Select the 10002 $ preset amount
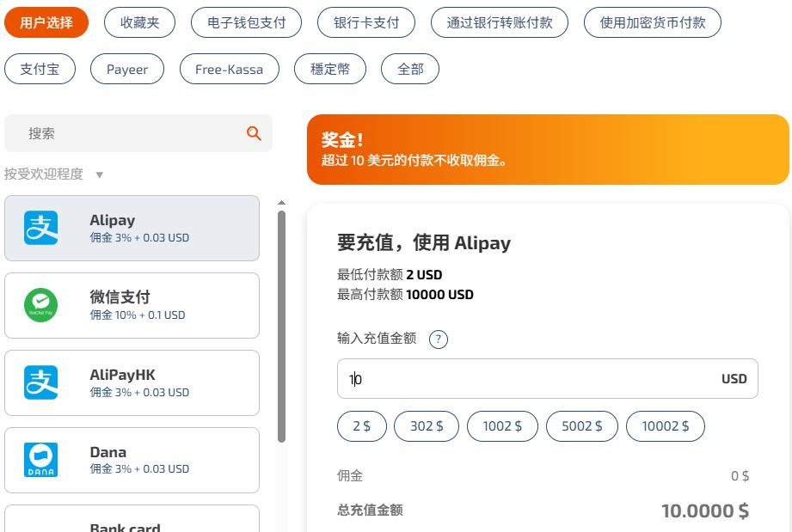This screenshot has height=532, width=792. coord(666,426)
